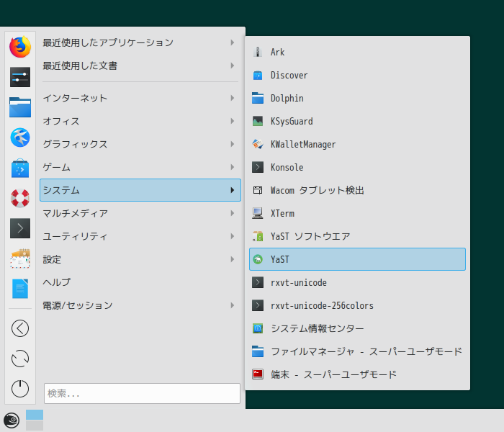The width and height of the screenshot is (504, 432).
Task: Click the Wacom tablet detection icon
Action: [258, 190]
